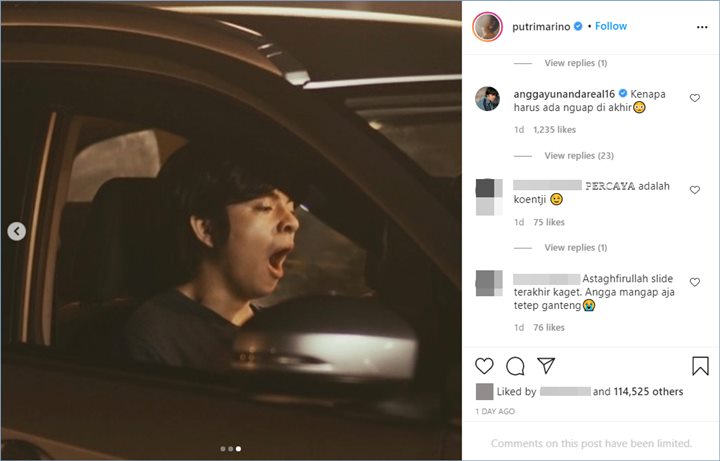Expand the top View replies (1)
Image resolution: width=720 pixels, height=461 pixels.
[575, 63]
